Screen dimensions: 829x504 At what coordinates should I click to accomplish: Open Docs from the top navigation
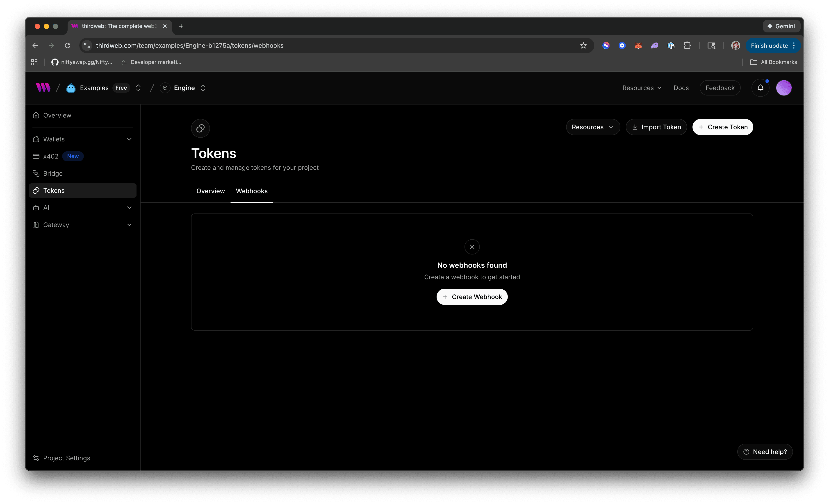point(681,87)
